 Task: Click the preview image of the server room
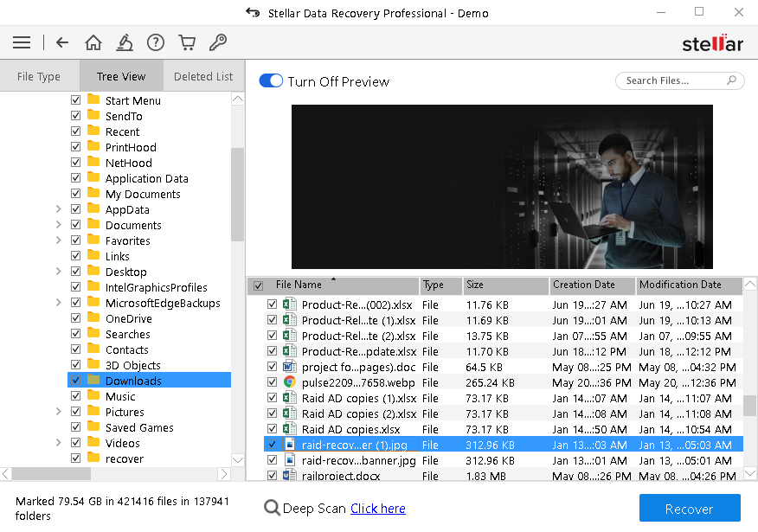click(x=502, y=187)
